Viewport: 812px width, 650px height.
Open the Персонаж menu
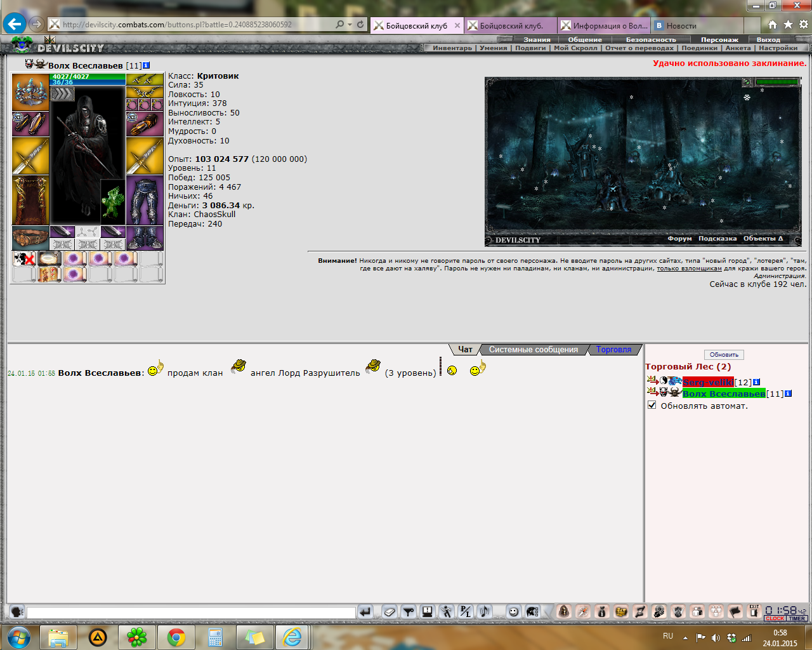pyautogui.click(x=719, y=39)
